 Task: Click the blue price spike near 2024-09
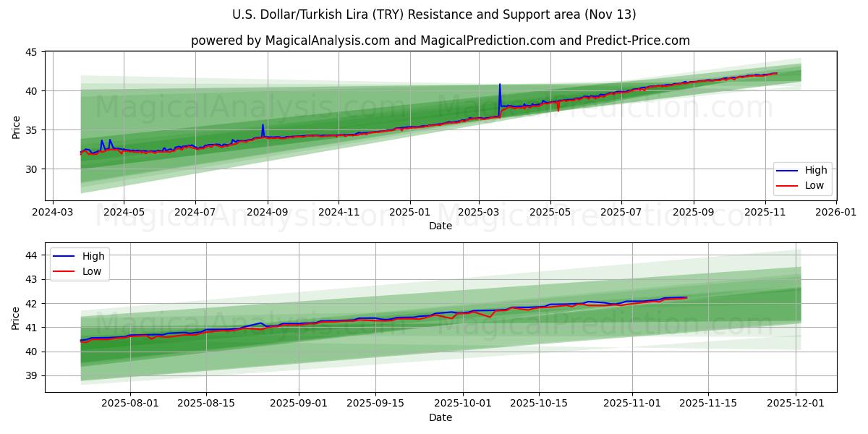tap(263, 125)
